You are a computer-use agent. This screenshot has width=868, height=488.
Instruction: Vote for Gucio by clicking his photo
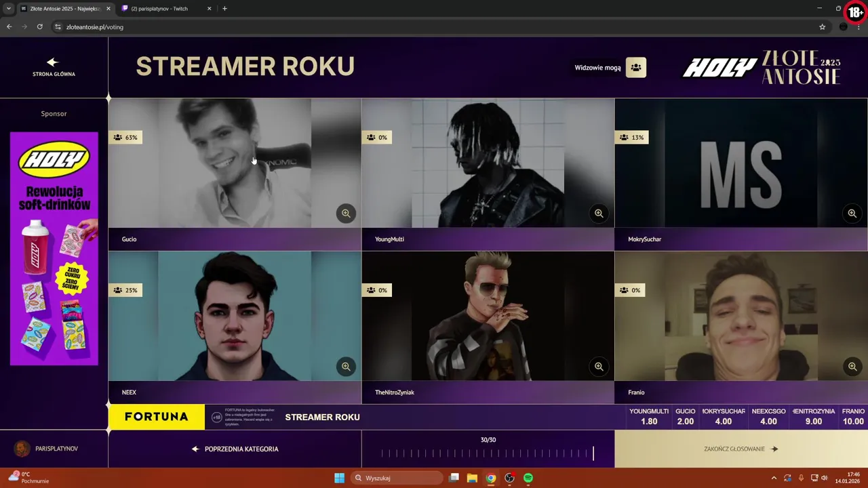(235, 163)
